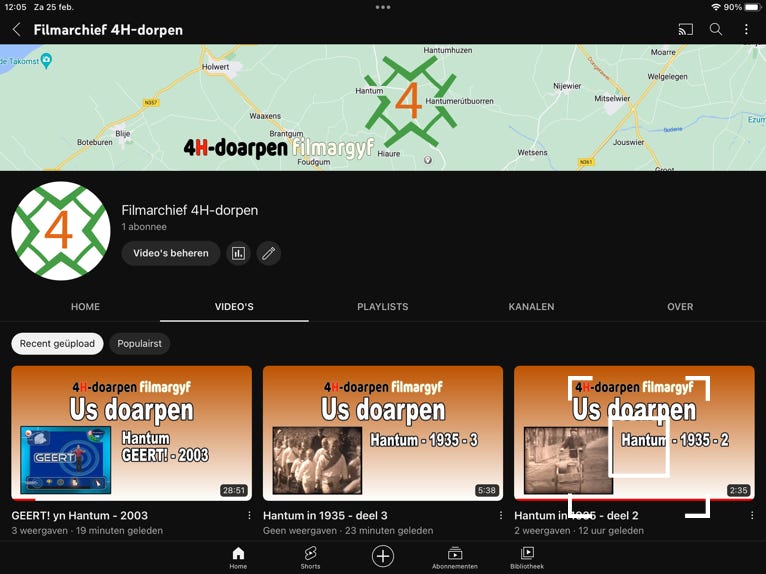
Task: Tap the plus create button
Action: [x=383, y=556]
